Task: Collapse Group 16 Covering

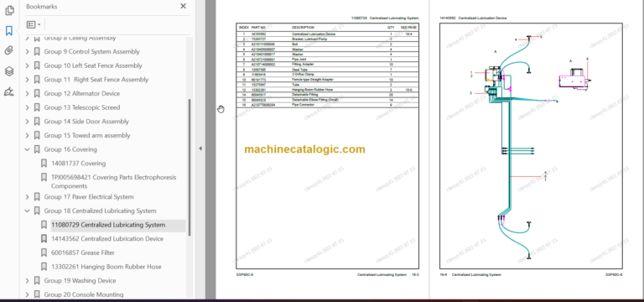Action: 27,149
